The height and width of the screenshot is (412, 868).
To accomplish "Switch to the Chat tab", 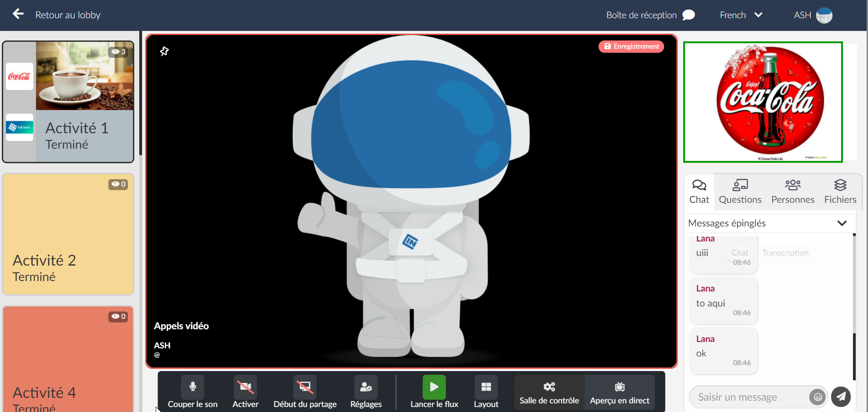I will click(x=699, y=191).
